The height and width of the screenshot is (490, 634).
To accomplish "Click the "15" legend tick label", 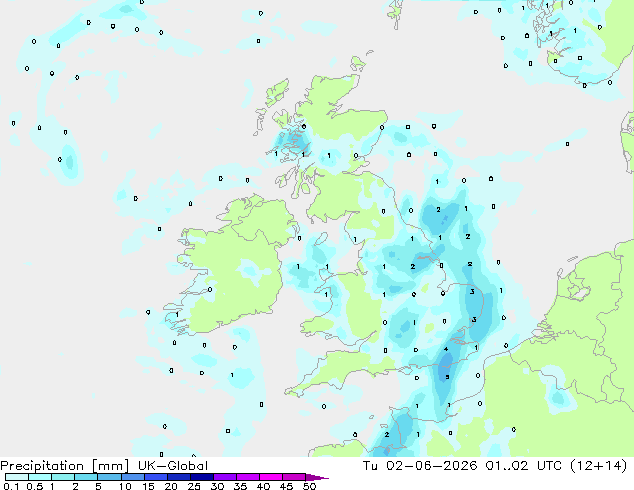I will point(148,486).
